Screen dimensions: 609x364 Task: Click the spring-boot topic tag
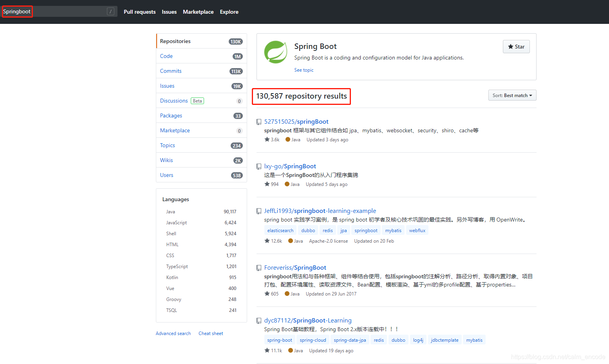[280, 340]
